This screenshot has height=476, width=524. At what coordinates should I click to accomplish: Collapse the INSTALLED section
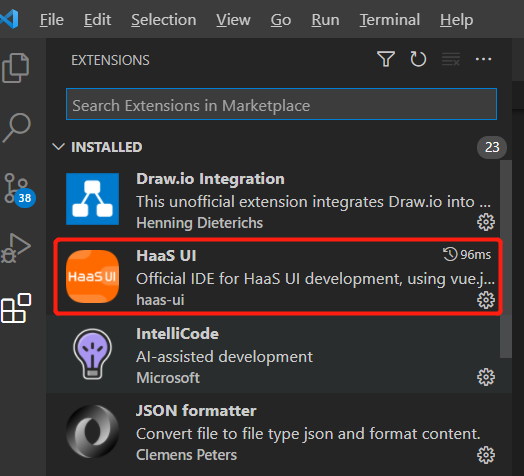pyautogui.click(x=59, y=147)
